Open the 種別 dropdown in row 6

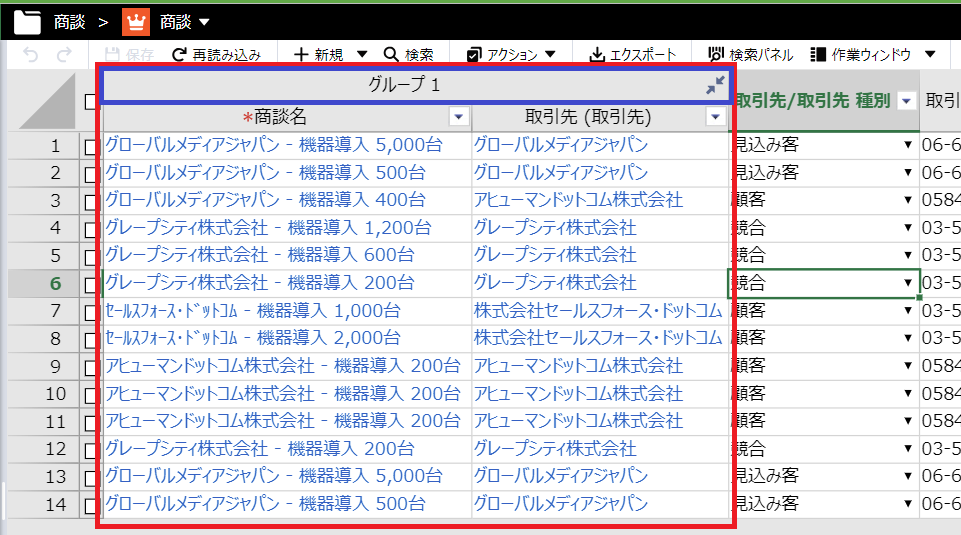click(x=908, y=283)
